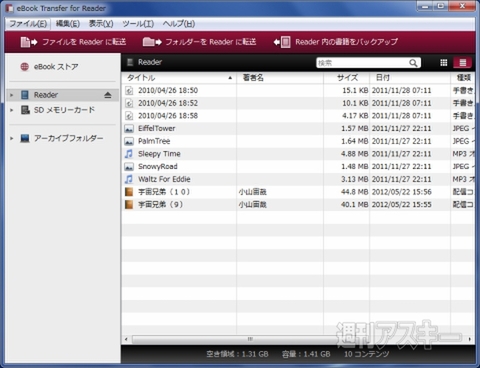Click the SD card icon in sidebar
The image size is (480, 368).
[25, 110]
